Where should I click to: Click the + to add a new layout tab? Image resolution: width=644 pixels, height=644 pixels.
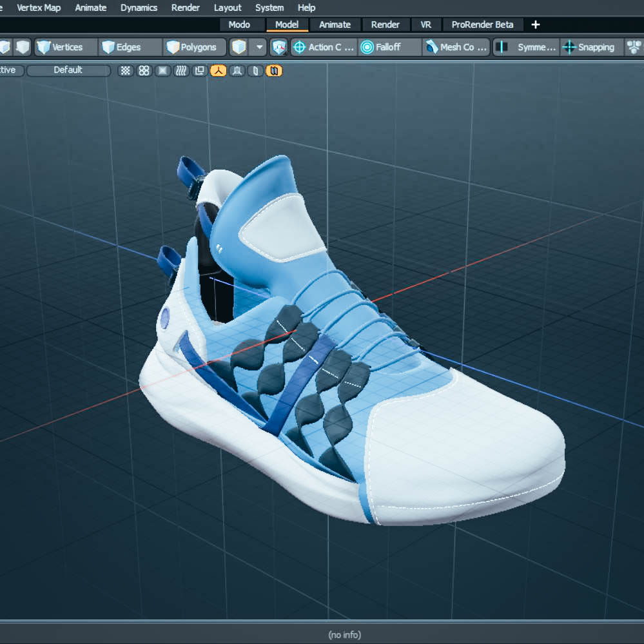pos(536,24)
